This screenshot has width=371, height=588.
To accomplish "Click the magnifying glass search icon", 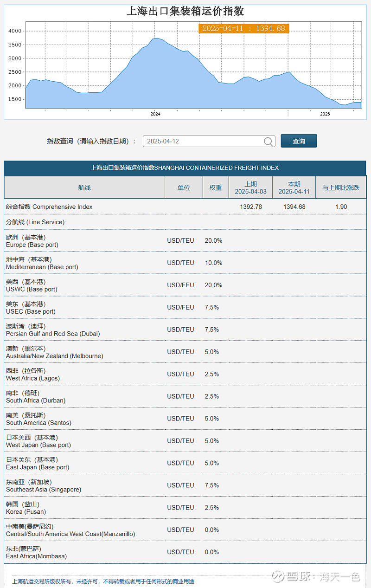I will click(x=268, y=142).
